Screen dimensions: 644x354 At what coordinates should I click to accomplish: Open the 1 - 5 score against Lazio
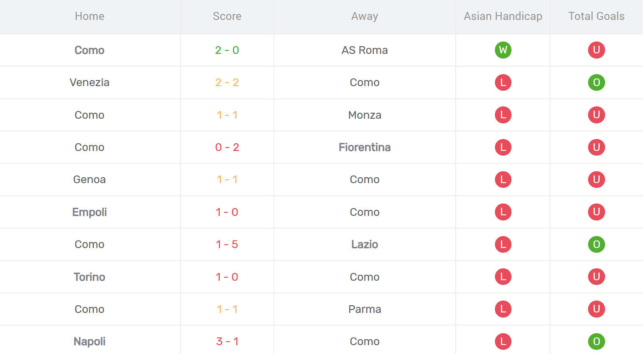(227, 244)
